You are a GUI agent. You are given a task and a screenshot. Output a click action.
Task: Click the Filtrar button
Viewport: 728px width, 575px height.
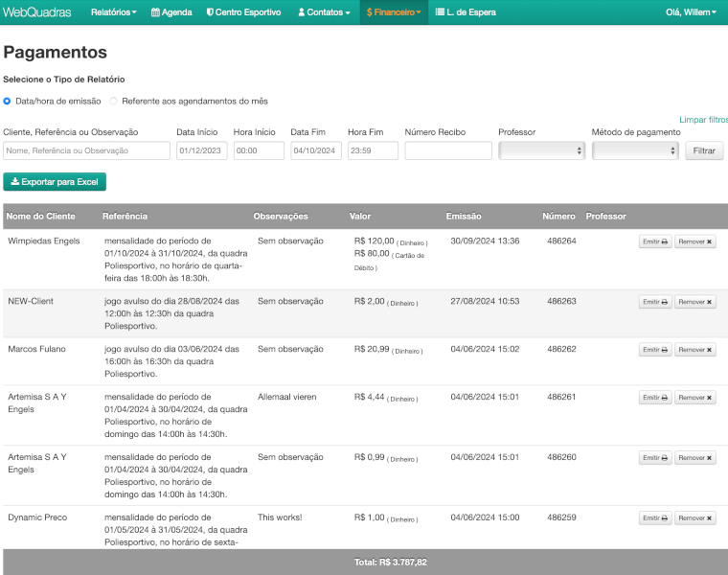[x=704, y=150]
